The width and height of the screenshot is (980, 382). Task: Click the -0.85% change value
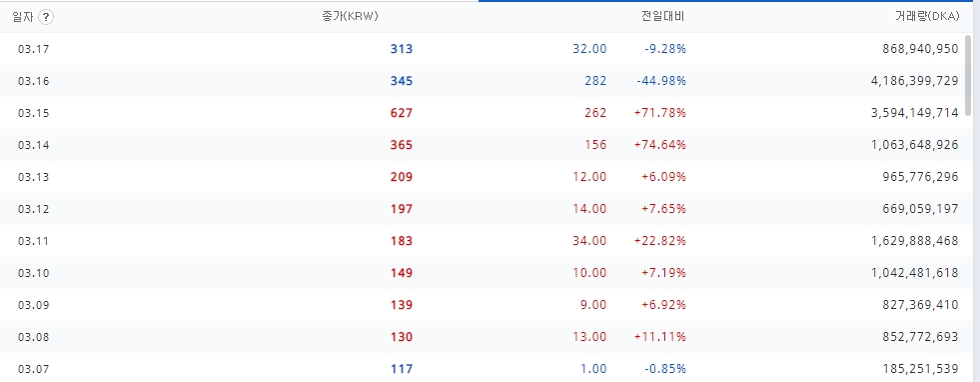(665, 369)
